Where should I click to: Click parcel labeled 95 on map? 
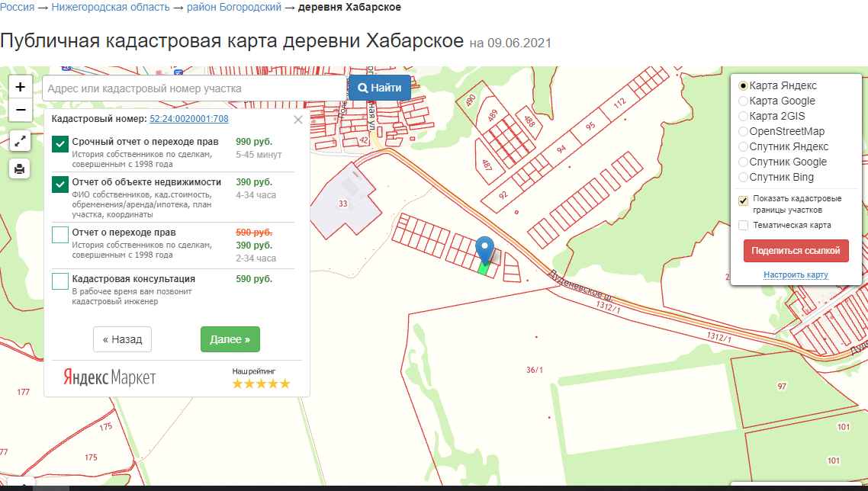coord(590,126)
